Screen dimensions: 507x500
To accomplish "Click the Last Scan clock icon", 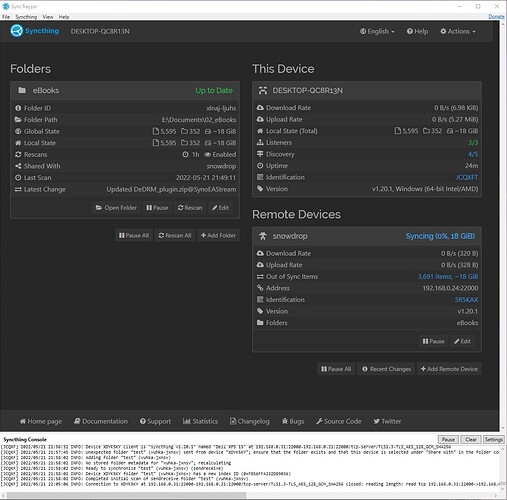I will coord(18,178).
